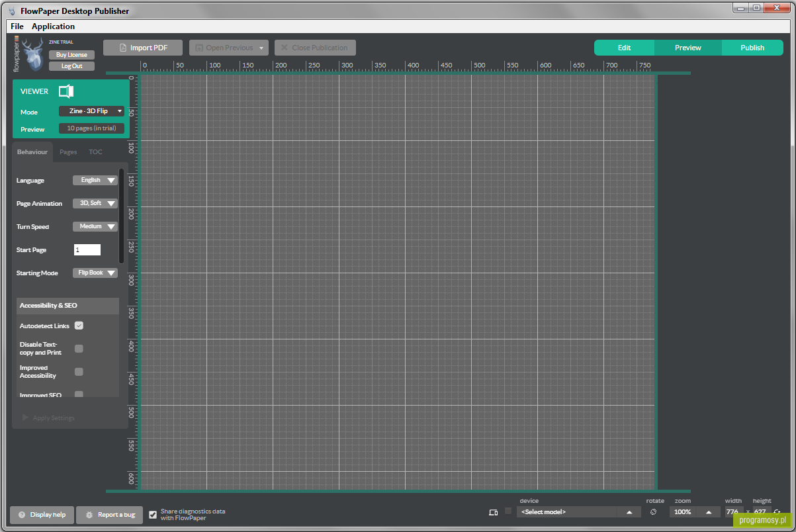
Task: Click the rotate device icon
Action: [x=653, y=511]
